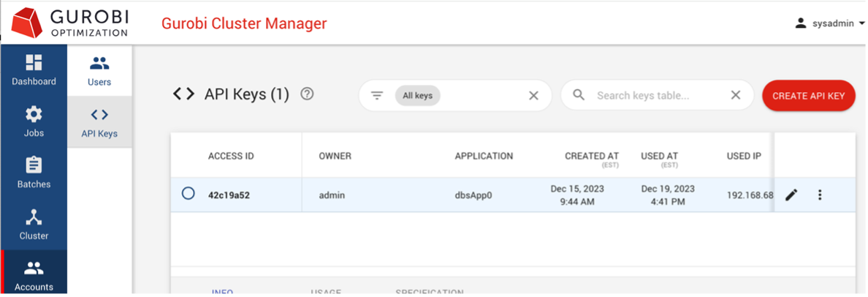Click the API Keys help question icon
The height and width of the screenshot is (297, 868).
click(307, 94)
